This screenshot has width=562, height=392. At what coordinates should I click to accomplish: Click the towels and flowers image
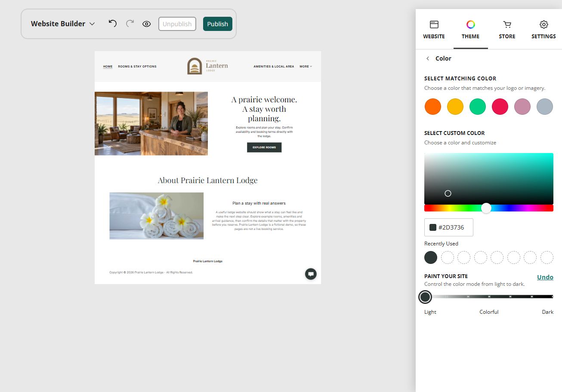[157, 216]
